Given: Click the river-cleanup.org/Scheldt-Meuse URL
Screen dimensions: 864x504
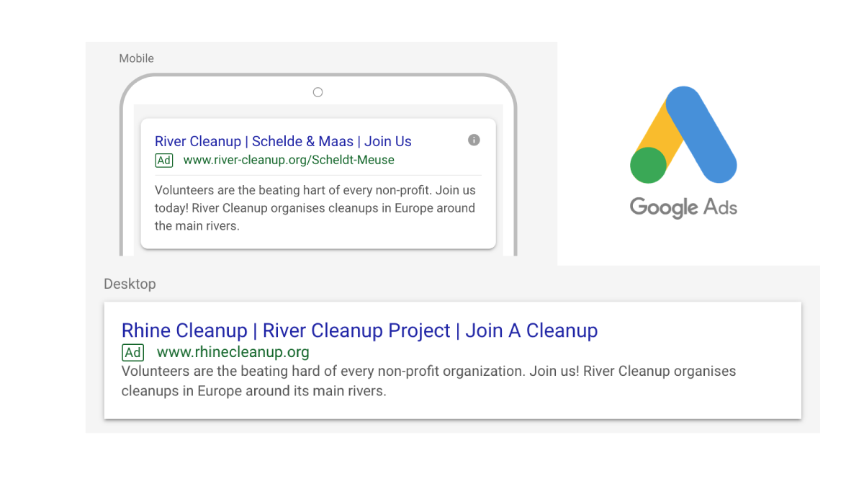Looking at the screenshot, I should (289, 160).
